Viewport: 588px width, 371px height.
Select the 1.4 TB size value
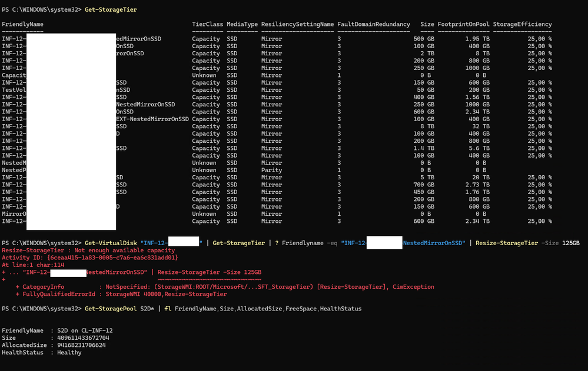[424, 148]
